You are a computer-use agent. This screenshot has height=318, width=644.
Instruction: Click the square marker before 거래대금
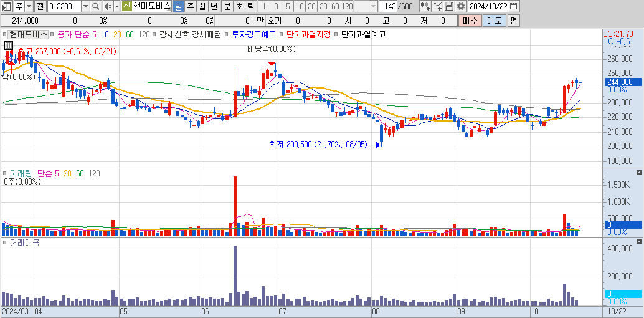tap(4, 243)
